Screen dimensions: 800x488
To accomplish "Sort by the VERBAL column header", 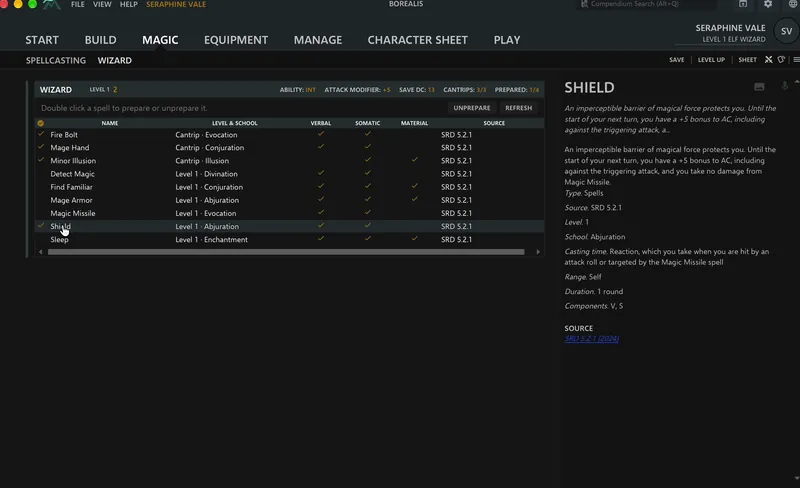I will point(320,123).
